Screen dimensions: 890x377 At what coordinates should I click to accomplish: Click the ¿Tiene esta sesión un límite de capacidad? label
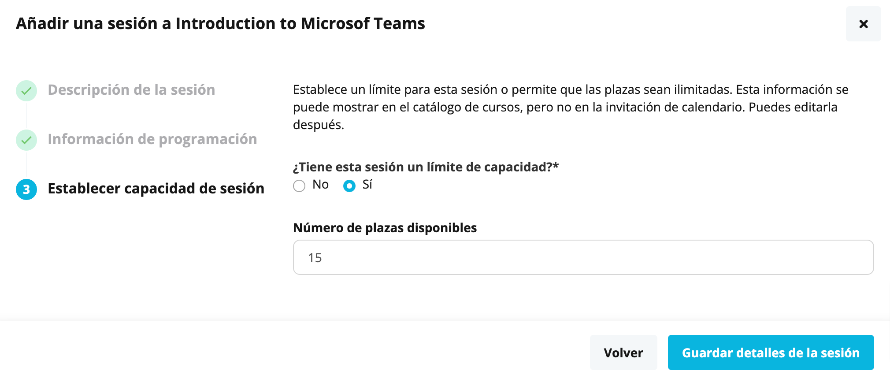click(426, 167)
